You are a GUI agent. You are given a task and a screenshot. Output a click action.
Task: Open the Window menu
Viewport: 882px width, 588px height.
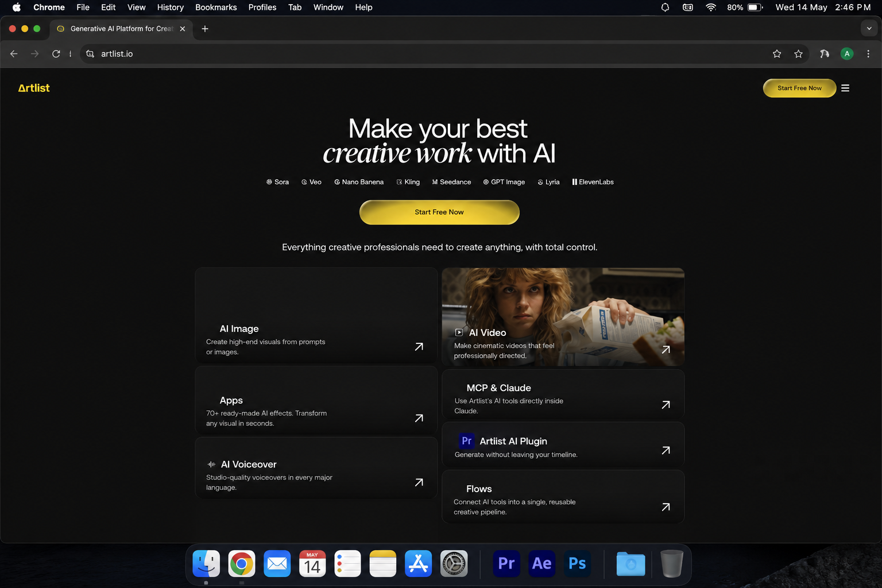(x=328, y=7)
